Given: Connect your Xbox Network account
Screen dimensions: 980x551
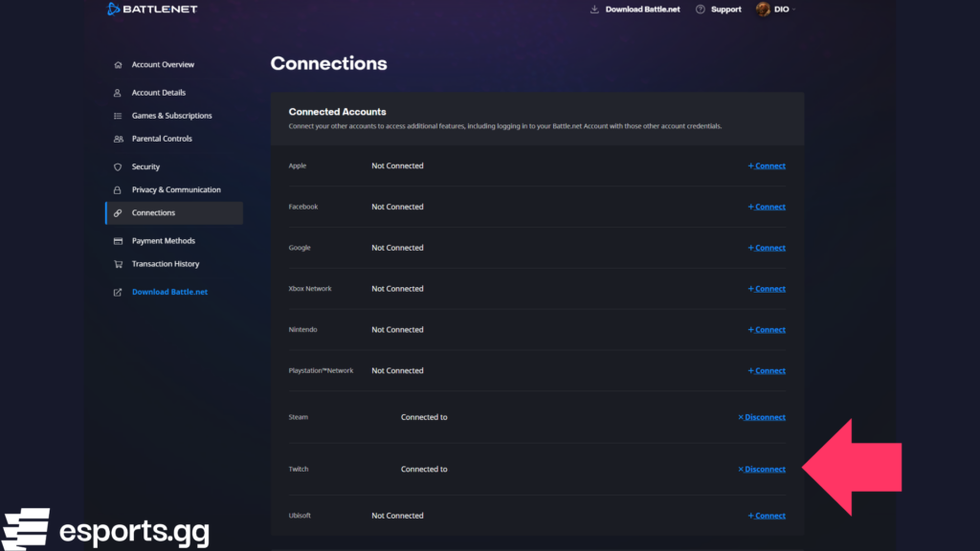Looking at the screenshot, I should coord(766,288).
